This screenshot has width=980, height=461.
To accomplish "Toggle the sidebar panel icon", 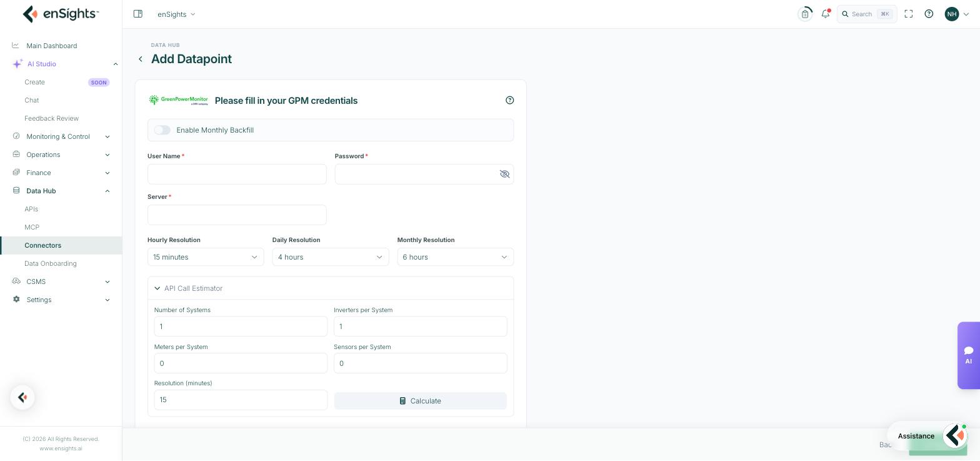I will pyautogui.click(x=138, y=14).
